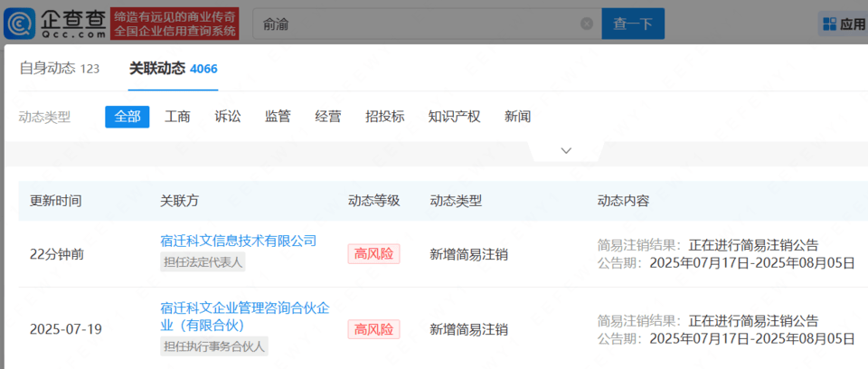Image resolution: width=868 pixels, height=369 pixels.
Task: Filter by 知识产权 type
Action: click(x=455, y=117)
